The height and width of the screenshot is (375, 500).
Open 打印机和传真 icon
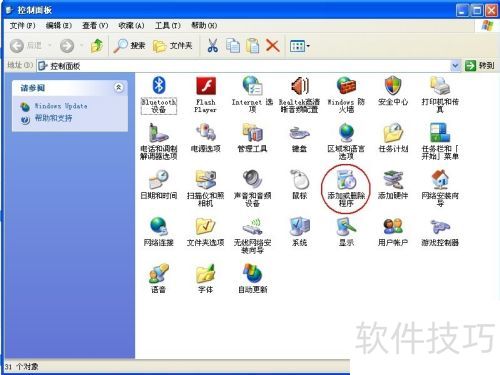[440, 95]
